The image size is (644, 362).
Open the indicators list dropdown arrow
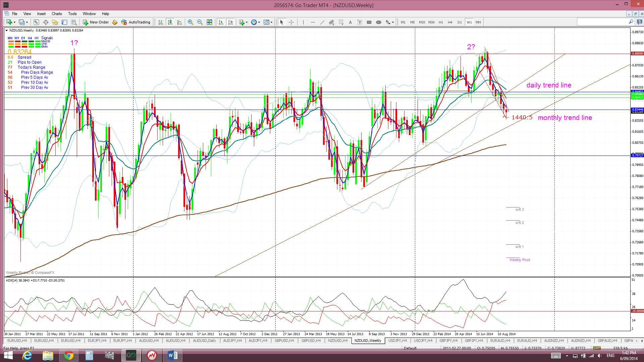pos(247,22)
